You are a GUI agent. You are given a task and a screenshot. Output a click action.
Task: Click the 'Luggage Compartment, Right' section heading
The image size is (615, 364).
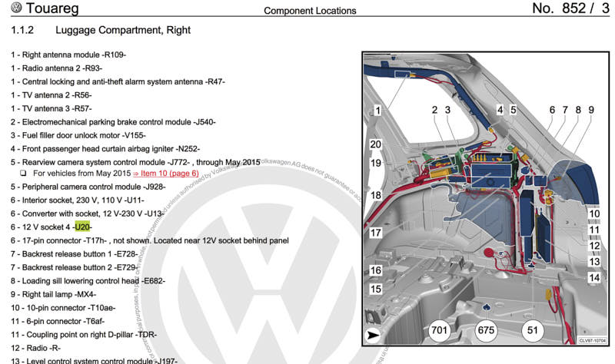(123, 31)
